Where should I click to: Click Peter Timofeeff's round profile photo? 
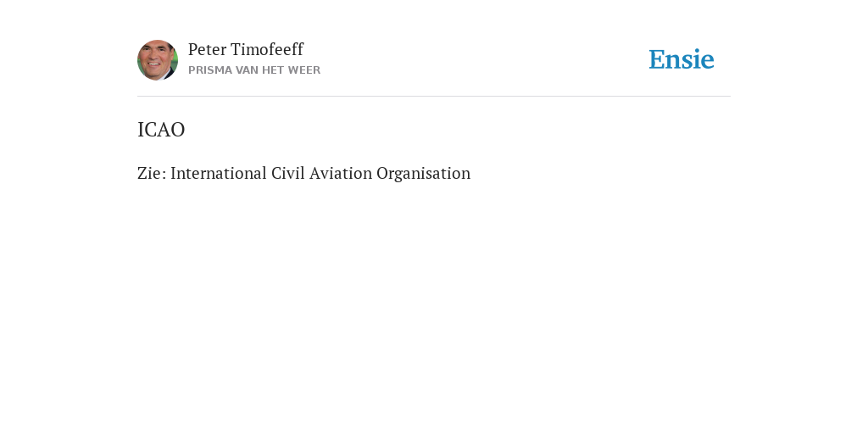pyautogui.click(x=158, y=60)
